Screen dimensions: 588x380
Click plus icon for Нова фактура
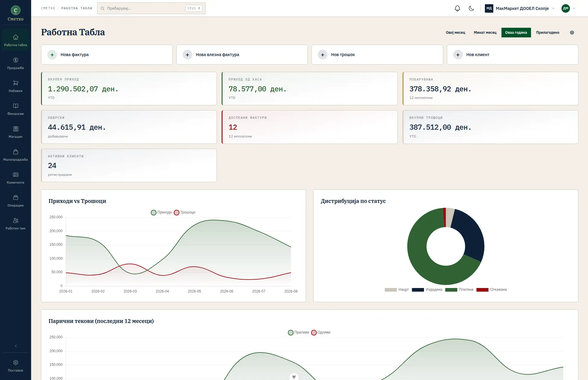(x=52, y=55)
